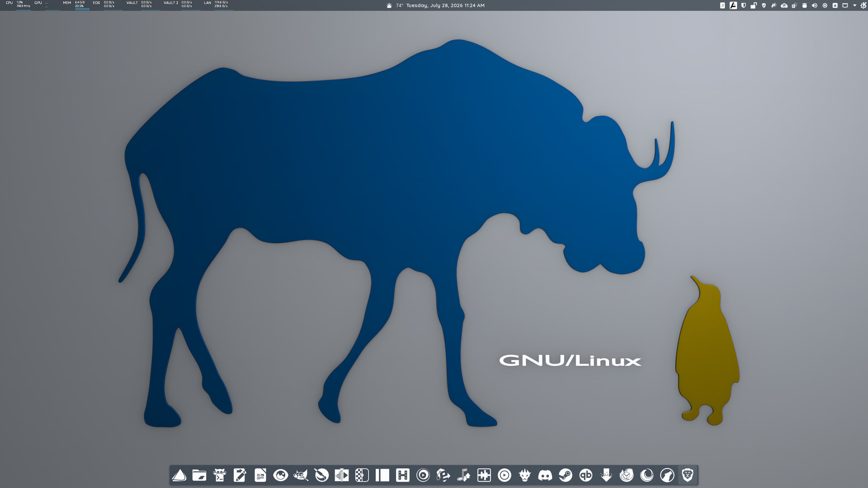Click the CPU usage monitor
Image resolution: width=868 pixels, height=488 pixels.
[18, 5]
